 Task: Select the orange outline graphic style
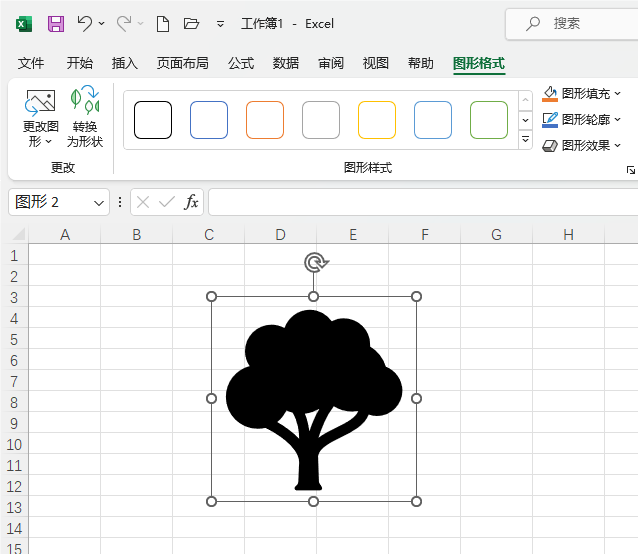265,120
